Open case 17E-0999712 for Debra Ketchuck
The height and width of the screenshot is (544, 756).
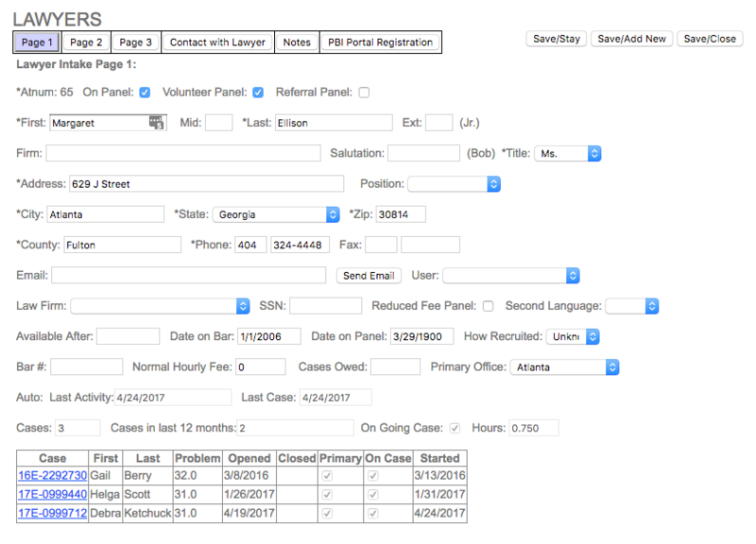tap(50, 515)
